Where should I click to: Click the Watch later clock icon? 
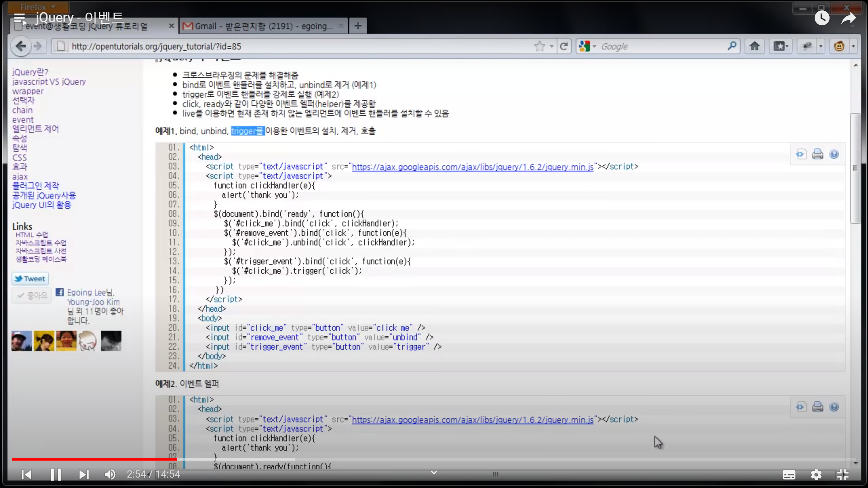(822, 18)
